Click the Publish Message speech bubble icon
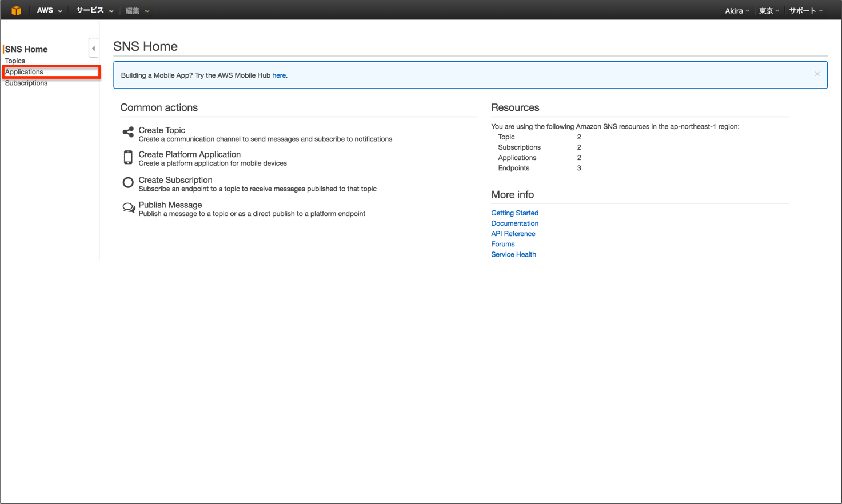The width and height of the screenshot is (842, 504). tap(128, 207)
